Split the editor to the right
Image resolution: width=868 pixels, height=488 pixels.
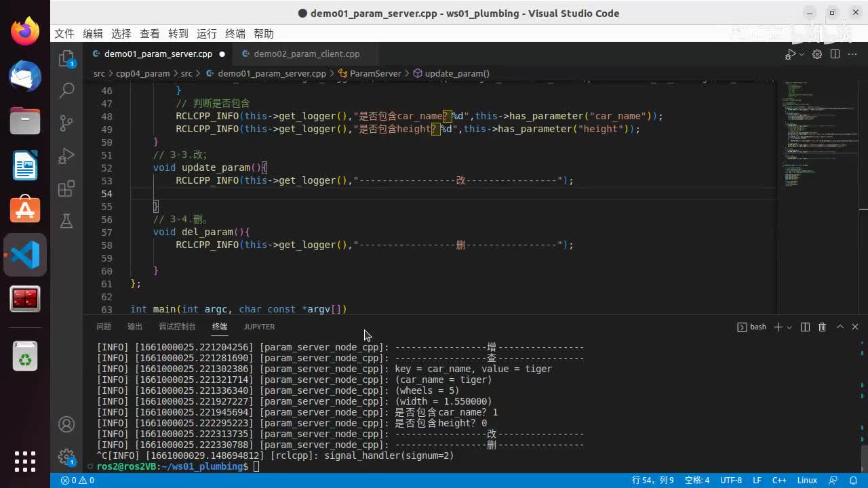click(835, 54)
